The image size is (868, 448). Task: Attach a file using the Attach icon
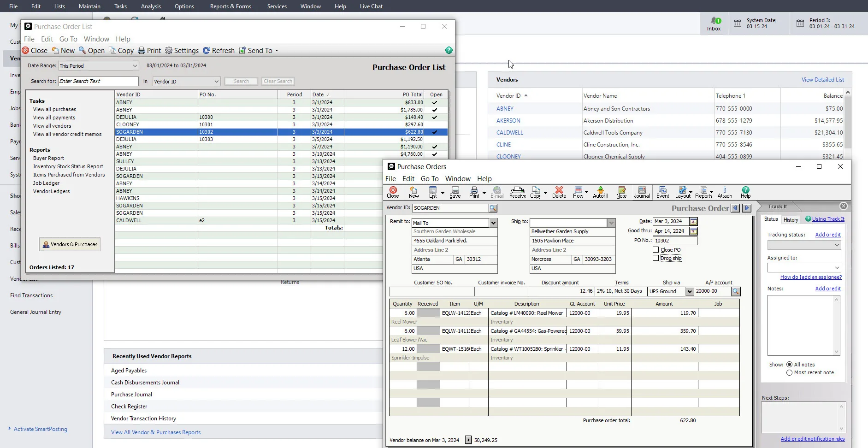(725, 193)
